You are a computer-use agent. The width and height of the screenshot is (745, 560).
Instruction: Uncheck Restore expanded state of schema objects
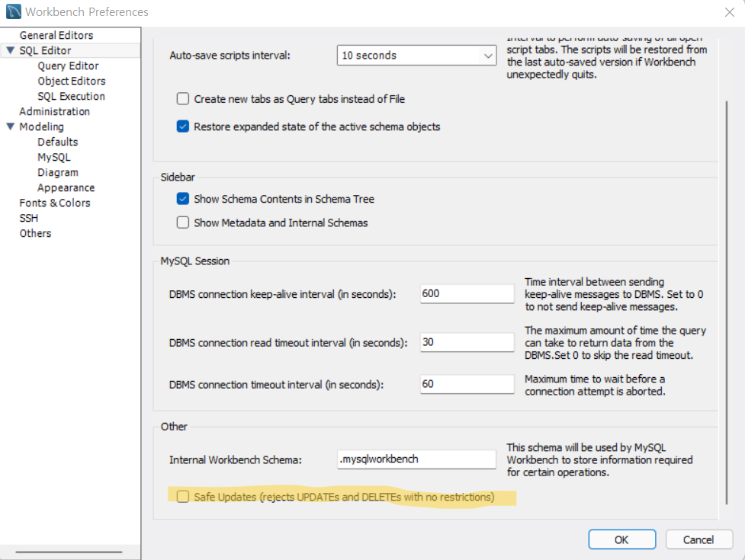[x=183, y=126]
